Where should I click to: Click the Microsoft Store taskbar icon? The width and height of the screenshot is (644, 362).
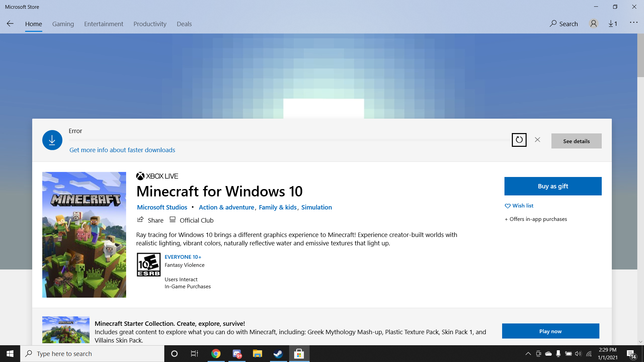click(x=299, y=354)
